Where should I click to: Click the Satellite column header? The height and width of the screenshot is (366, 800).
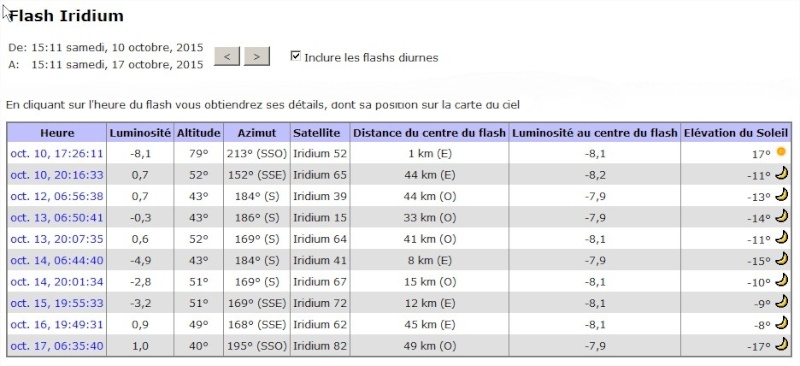316,133
